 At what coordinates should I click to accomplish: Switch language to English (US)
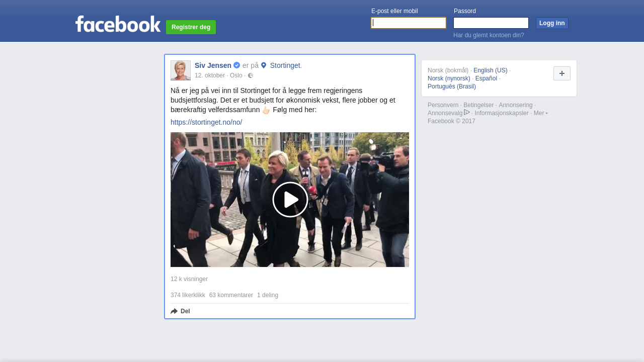coord(491,70)
